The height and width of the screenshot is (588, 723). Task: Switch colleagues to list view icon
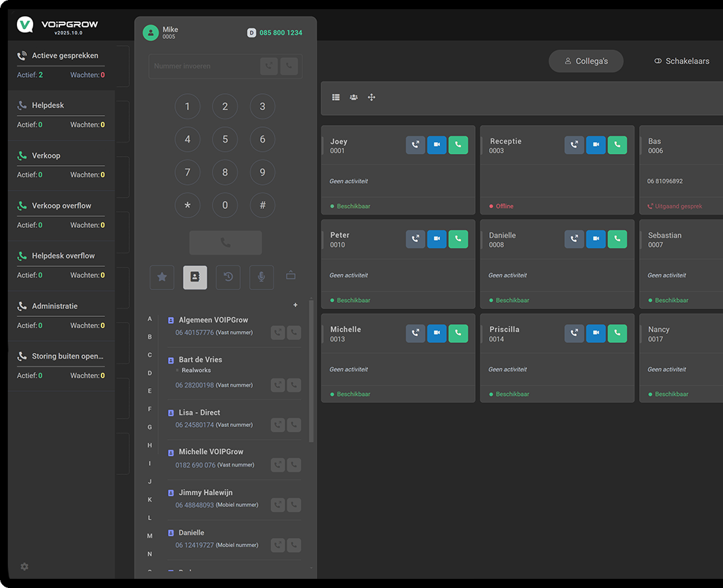click(336, 97)
